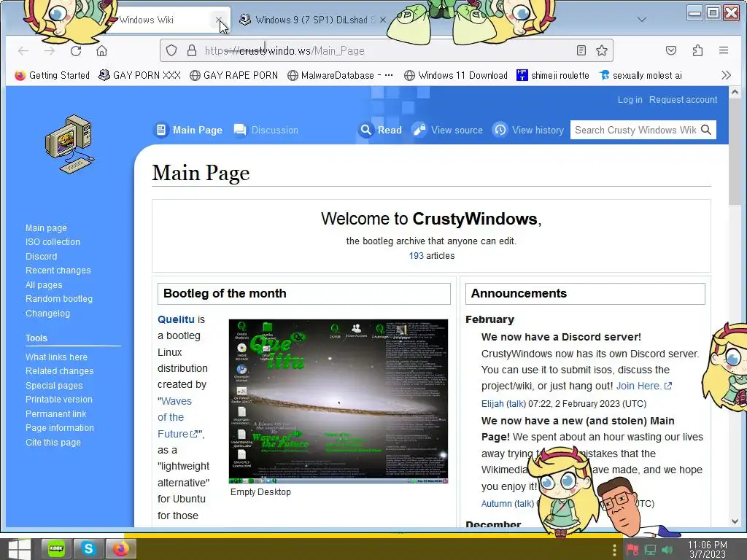The image size is (747, 560).
Task: Open the tracking protection shield icon
Action: [171, 50]
